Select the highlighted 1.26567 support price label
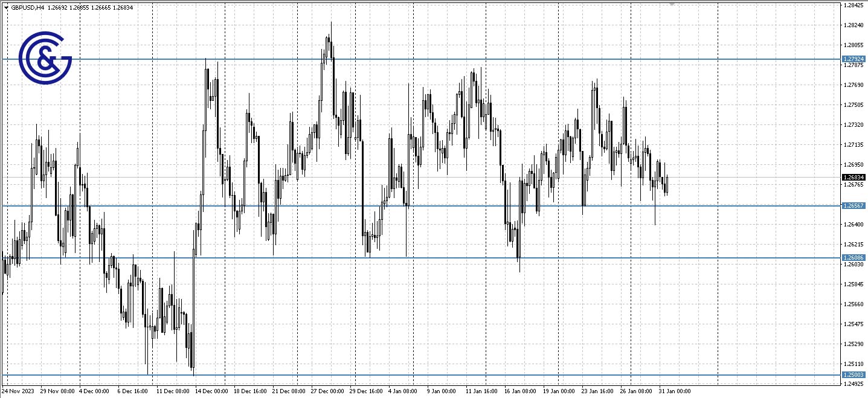 click(x=855, y=206)
